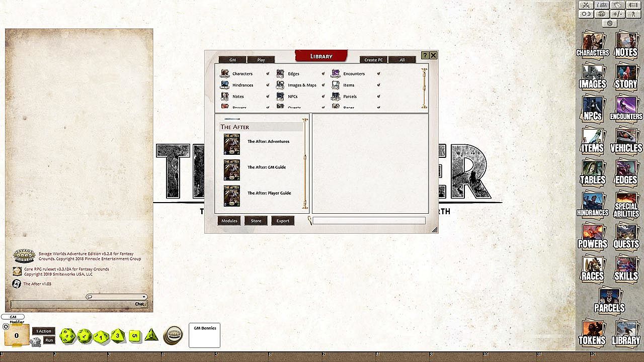Open the Hindrances sidebar panel
This screenshot has width=644, height=362.
(x=592, y=204)
